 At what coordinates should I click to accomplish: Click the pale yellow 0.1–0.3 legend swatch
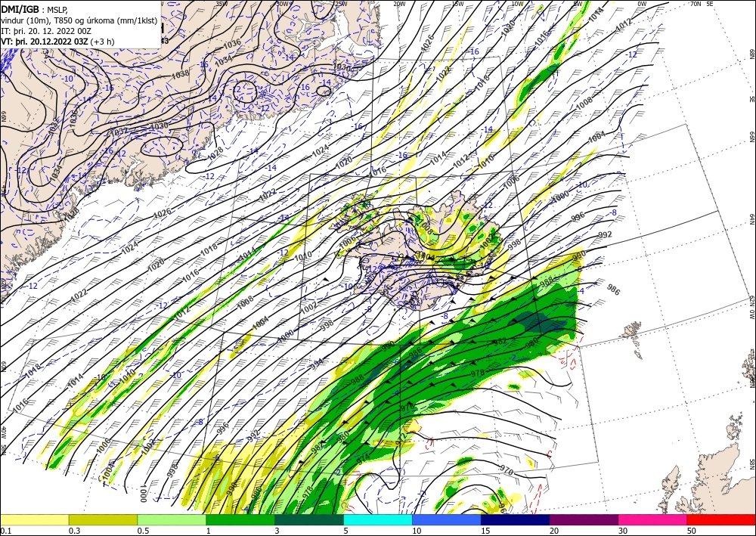tap(35, 519)
